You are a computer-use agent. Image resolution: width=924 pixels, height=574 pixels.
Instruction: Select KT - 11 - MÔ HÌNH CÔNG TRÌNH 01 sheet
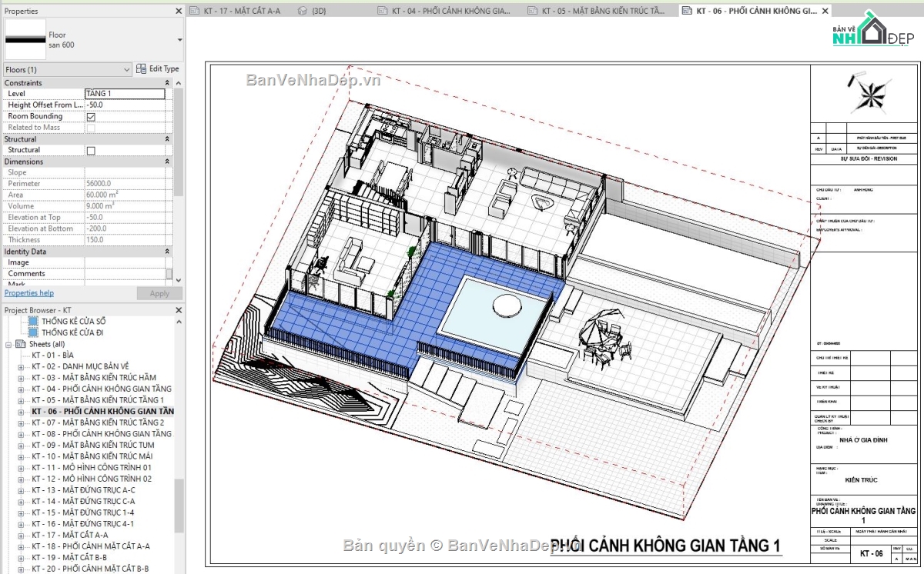(x=92, y=468)
